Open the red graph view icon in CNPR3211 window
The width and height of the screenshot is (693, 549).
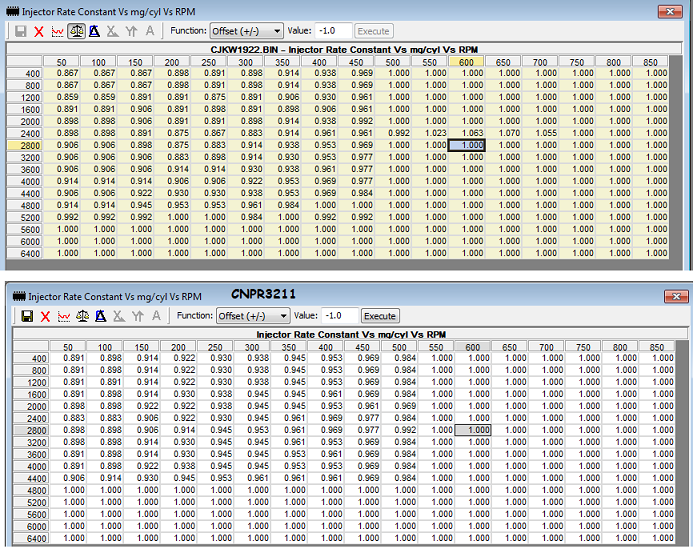pos(64,316)
